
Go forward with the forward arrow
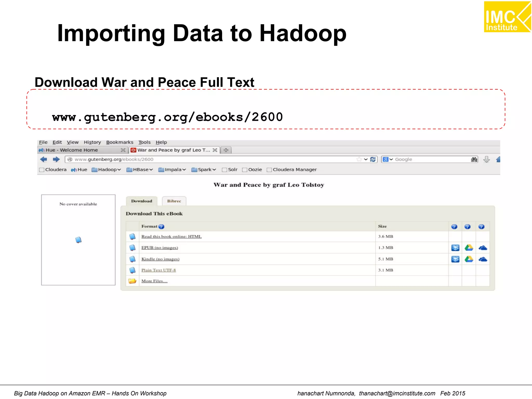pyautogui.click(x=56, y=159)
